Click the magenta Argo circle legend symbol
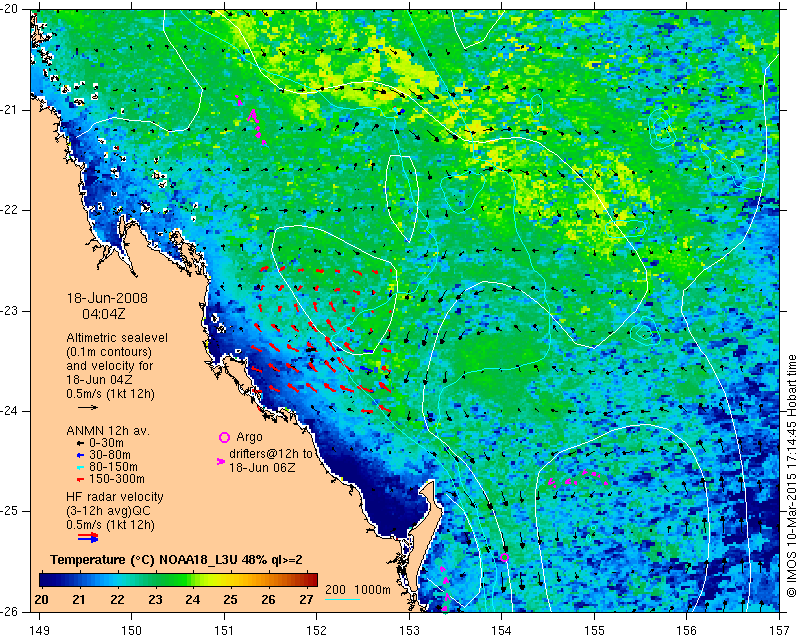 [x=224, y=437]
